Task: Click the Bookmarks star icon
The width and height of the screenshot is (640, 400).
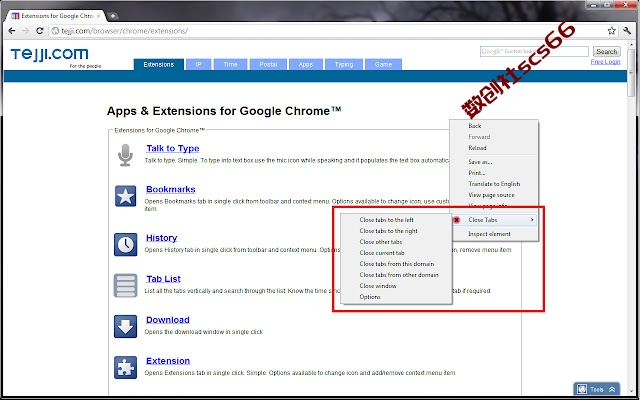Action: [x=125, y=196]
